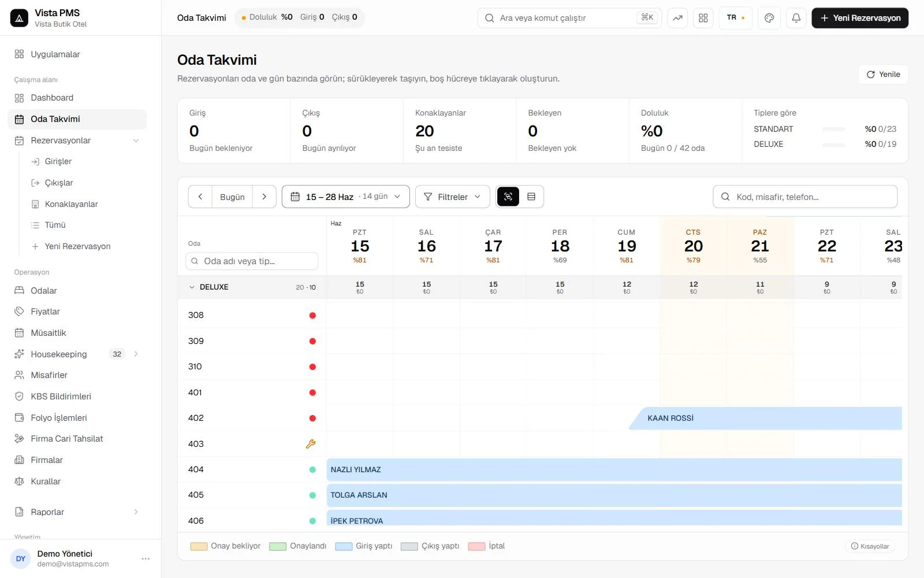Select the CTS 20 day column header
The image size is (924, 578).
point(694,247)
